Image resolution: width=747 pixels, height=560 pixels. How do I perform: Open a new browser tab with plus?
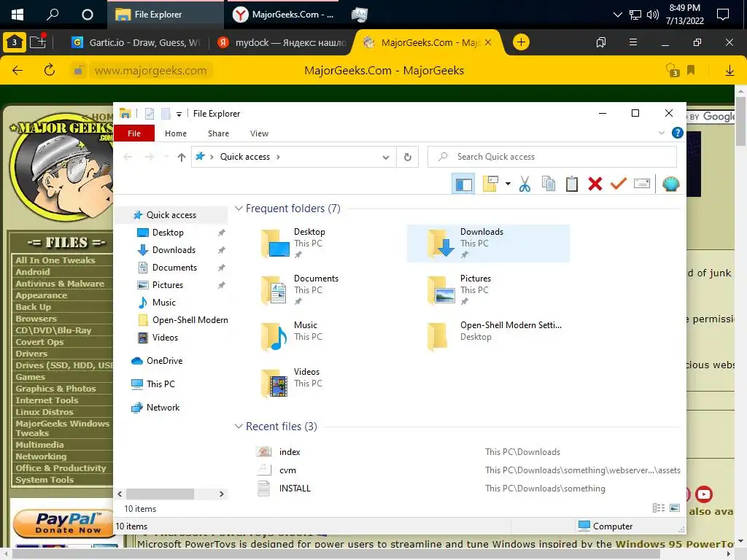coord(521,42)
